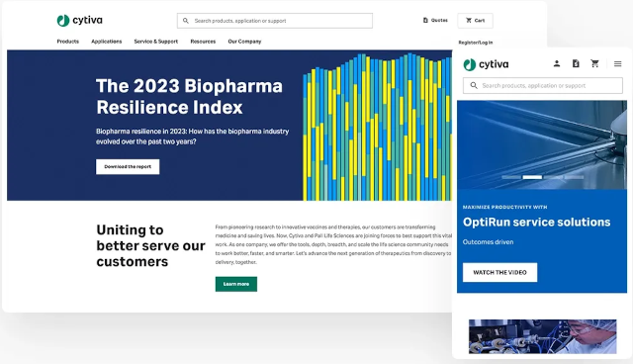Click the mobile banner lab equipment image
633x364 pixels.
tap(542, 144)
